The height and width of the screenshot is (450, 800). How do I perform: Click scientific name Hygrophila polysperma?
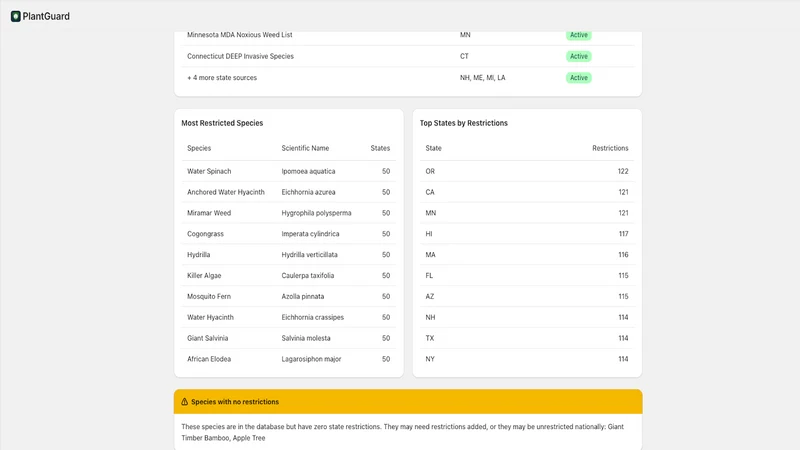click(x=316, y=213)
